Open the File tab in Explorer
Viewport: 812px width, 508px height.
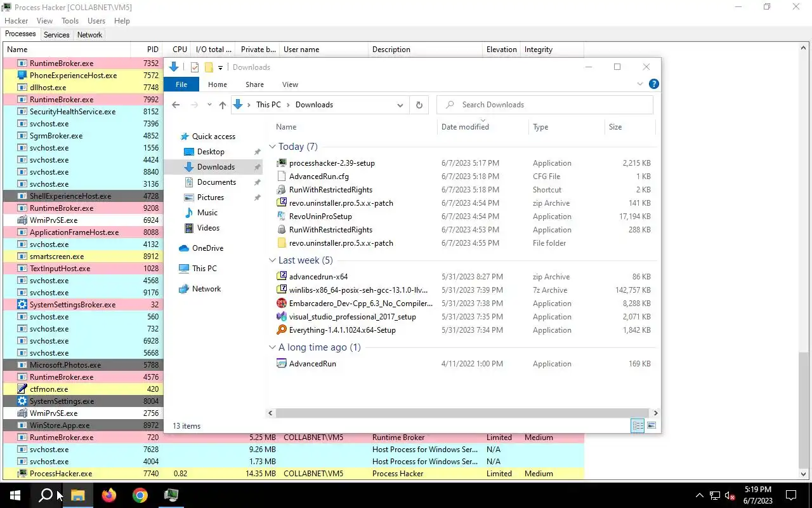coord(181,84)
